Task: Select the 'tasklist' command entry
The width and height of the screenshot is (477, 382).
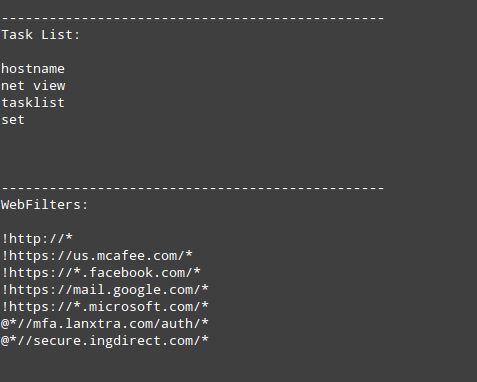Action: tap(33, 103)
